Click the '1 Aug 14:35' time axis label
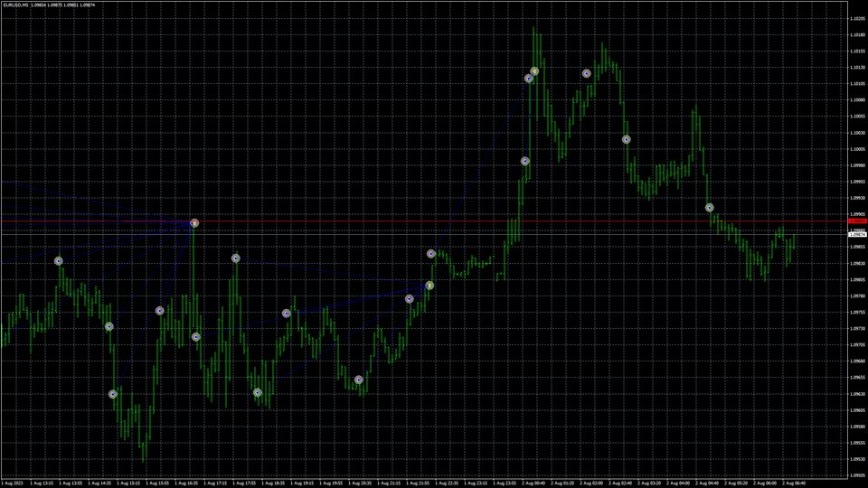Screen dimensions: 868x488 tap(99, 483)
